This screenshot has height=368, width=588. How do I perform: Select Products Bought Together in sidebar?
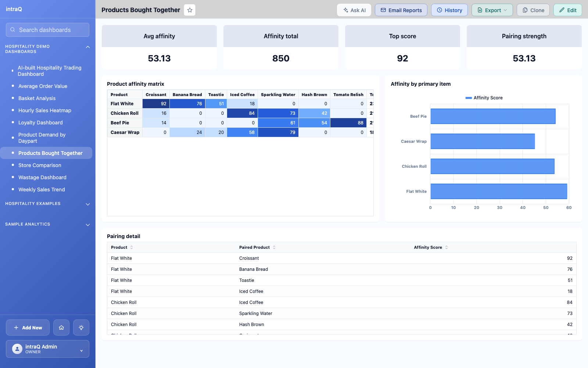(x=46, y=153)
